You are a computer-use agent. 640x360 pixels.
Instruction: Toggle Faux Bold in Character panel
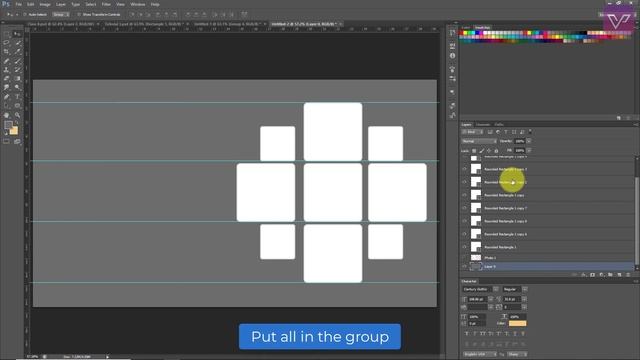click(467, 334)
